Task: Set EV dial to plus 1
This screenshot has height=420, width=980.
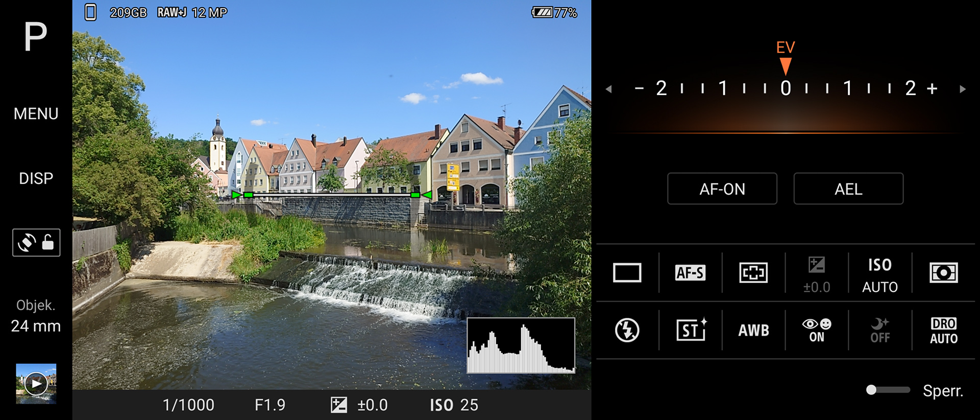Action: 848,88
